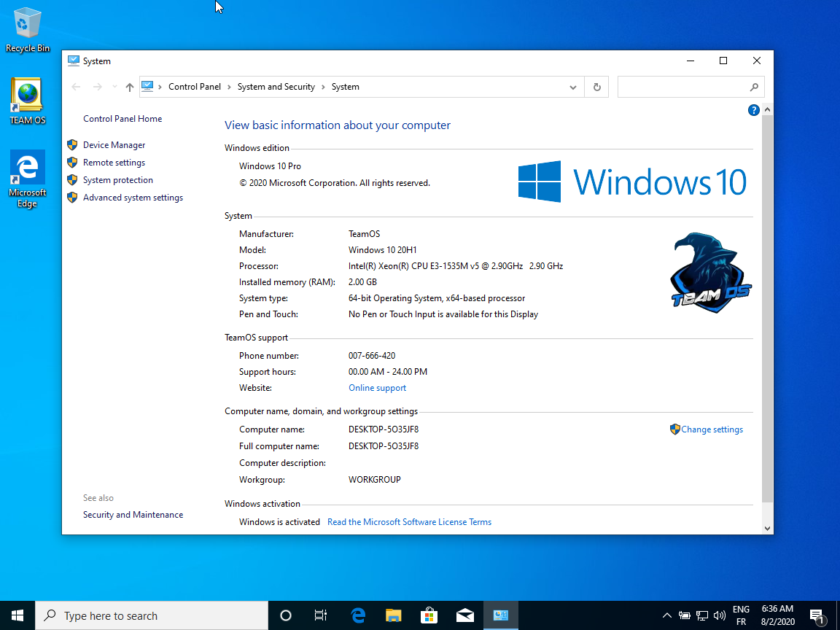Show hidden tray icons chevron

tap(667, 615)
